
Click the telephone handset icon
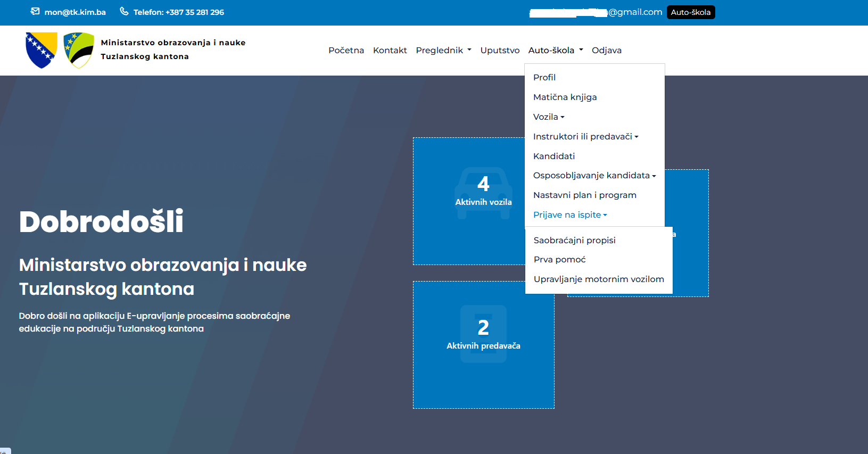[x=124, y=11]
